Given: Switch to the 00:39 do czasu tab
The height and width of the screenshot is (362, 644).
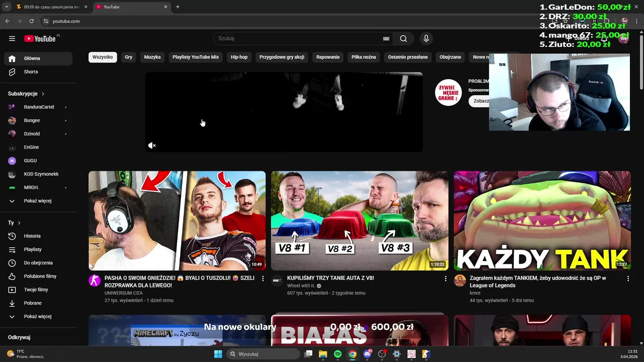Looking at the screenshot, I should coord(52,7).
